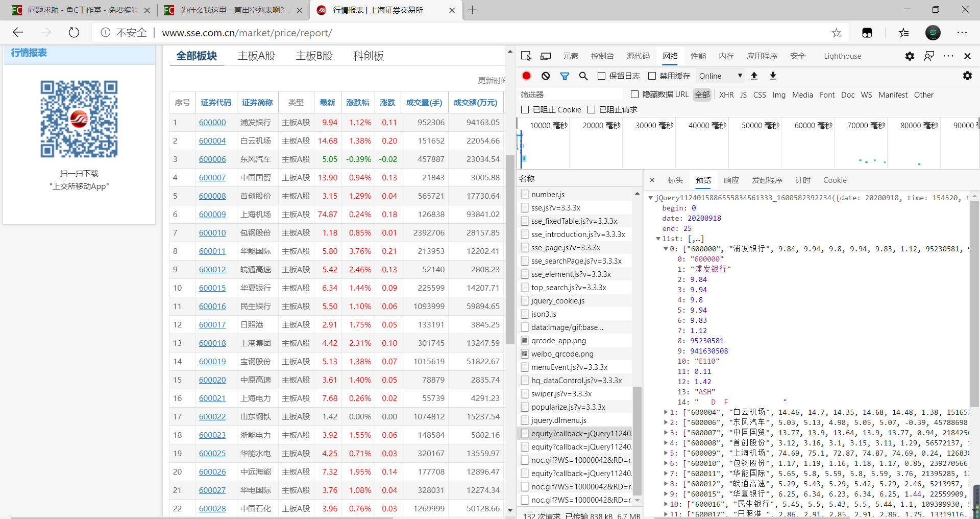Open network search magnifier icon
The image size is (980, 519).
coord(583,76)
